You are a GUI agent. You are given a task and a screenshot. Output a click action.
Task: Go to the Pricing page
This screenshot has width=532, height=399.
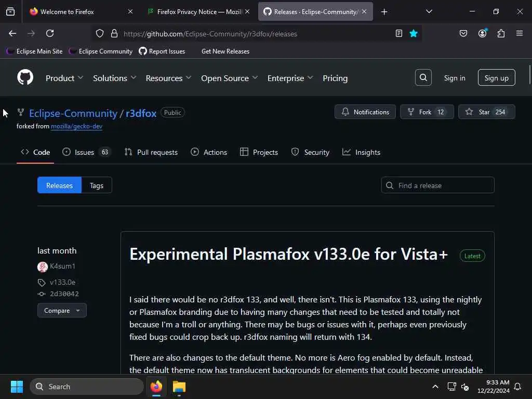335,78
